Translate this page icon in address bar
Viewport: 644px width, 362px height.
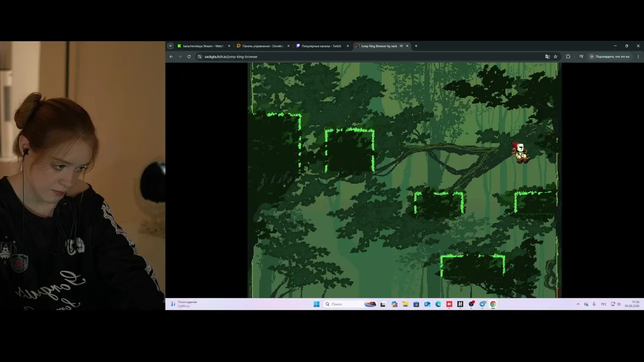[x=547, y=56]
